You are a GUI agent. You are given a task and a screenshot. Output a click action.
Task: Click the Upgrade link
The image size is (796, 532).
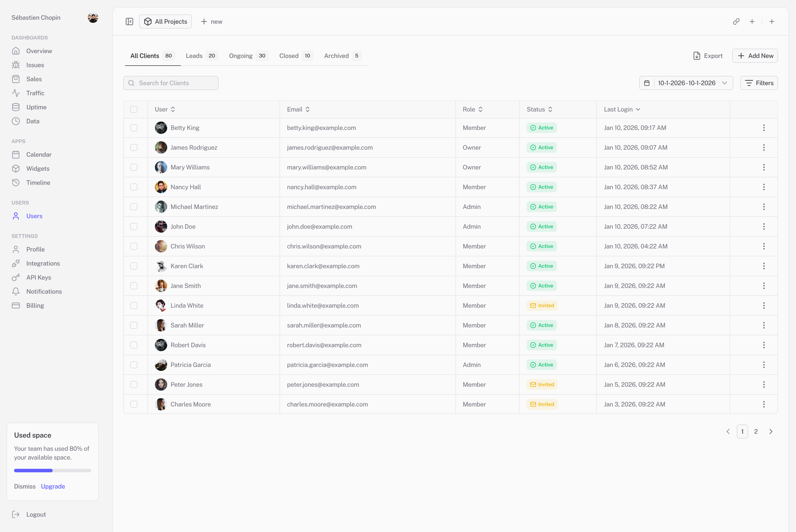tap(53, 486)
